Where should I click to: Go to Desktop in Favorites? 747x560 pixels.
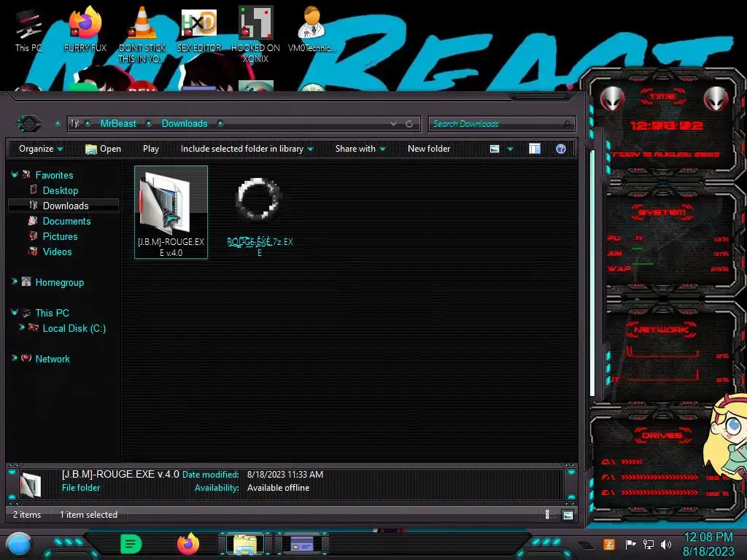click(60, 190)
